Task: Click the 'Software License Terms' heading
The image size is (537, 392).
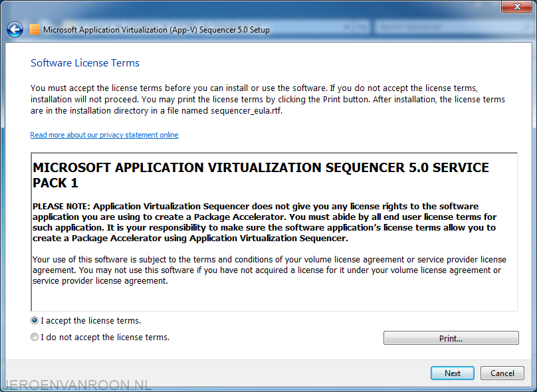Action: 85,63
